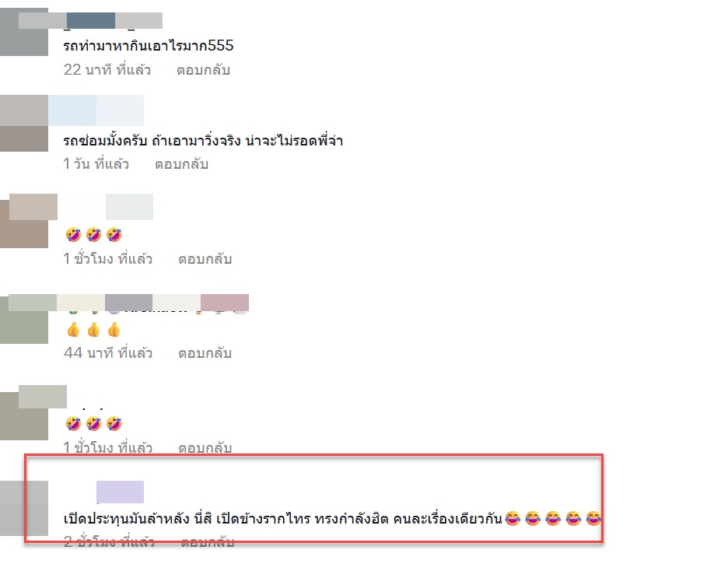Open avatar of the thumbs-up emoji commenter
This screenshot has height=564, width=728.
[24, 319]
